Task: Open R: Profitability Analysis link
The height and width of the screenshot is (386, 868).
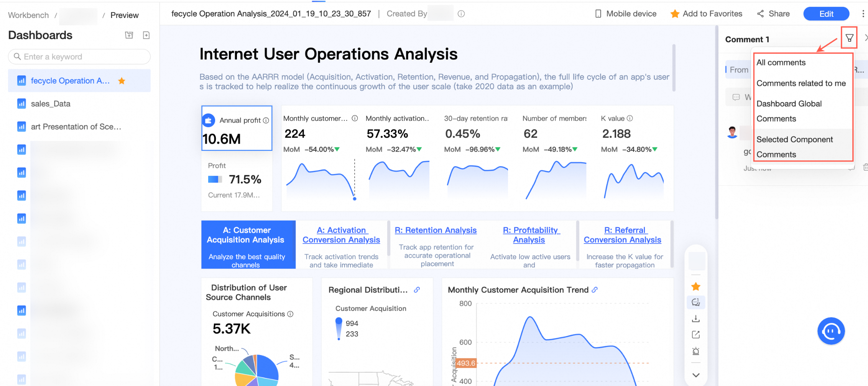Action: (x=531, y=235)
